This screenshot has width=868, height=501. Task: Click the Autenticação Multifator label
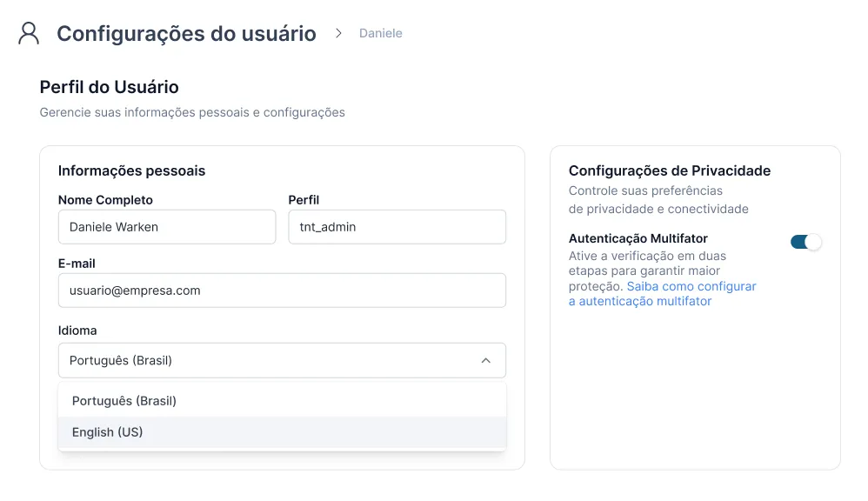638,238
